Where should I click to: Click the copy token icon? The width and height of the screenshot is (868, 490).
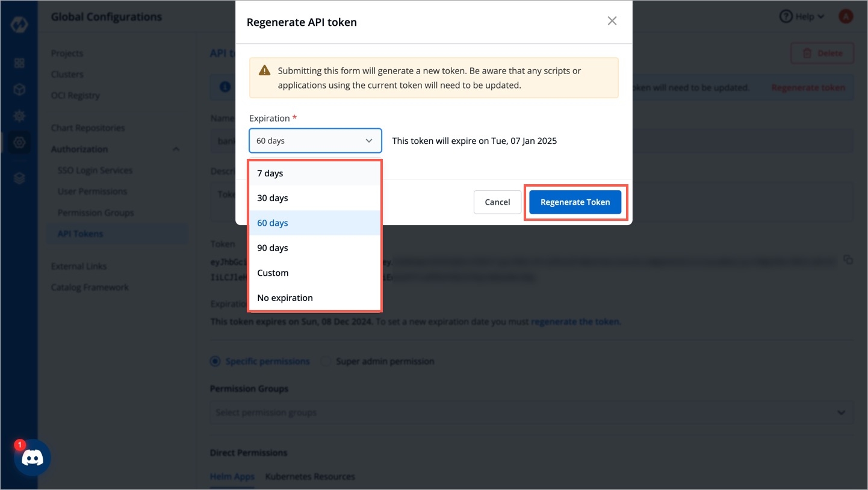848,260
